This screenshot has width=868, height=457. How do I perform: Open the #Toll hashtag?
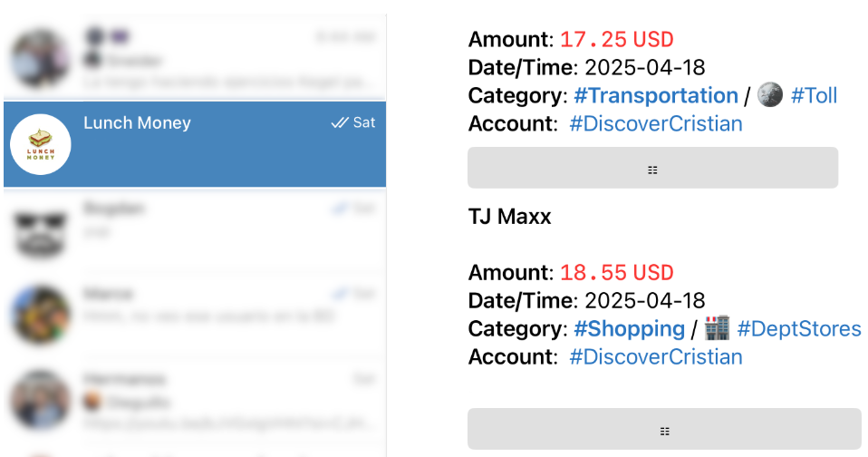[814, 95]
